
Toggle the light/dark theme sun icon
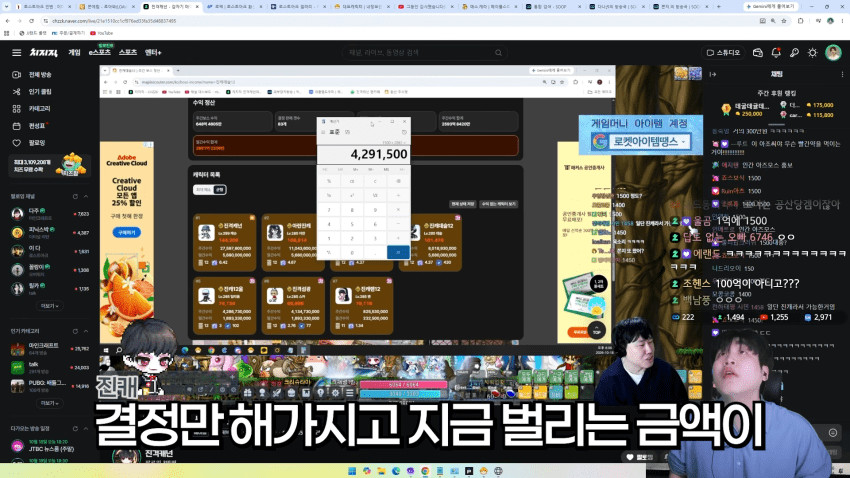[x=813, y=53]
